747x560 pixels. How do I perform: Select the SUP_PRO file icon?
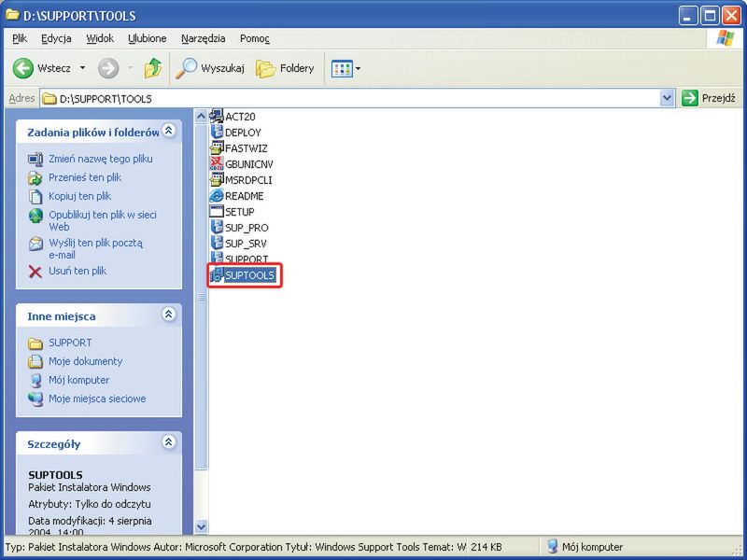tap(217, 227)
